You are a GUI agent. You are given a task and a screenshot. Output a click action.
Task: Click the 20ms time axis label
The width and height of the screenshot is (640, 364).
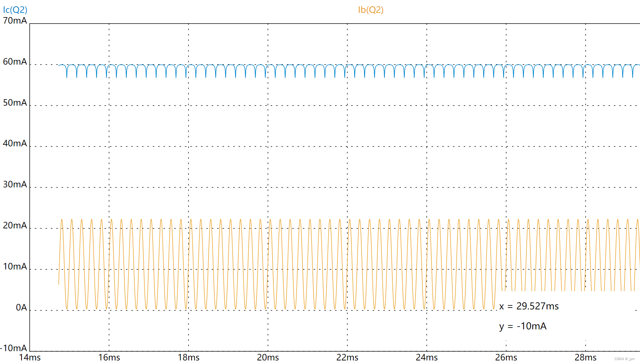point(268,358)
